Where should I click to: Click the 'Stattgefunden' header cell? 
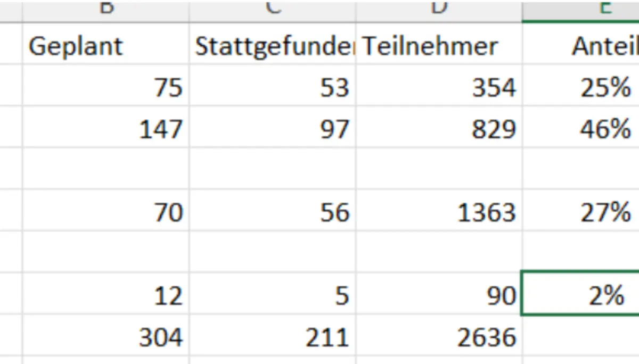[x=272, y=46]
